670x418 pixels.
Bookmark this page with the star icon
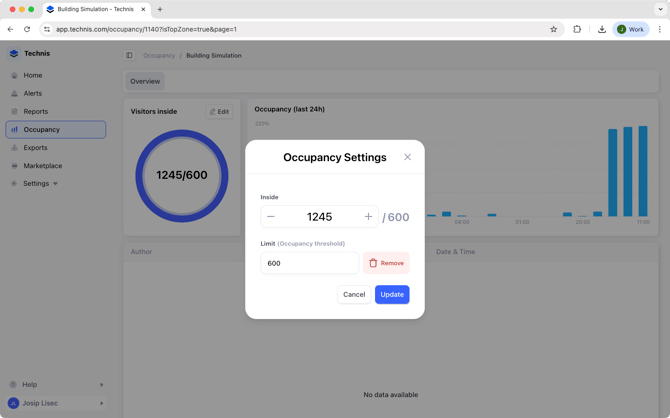pyautogui.click(x=553, y=29)
